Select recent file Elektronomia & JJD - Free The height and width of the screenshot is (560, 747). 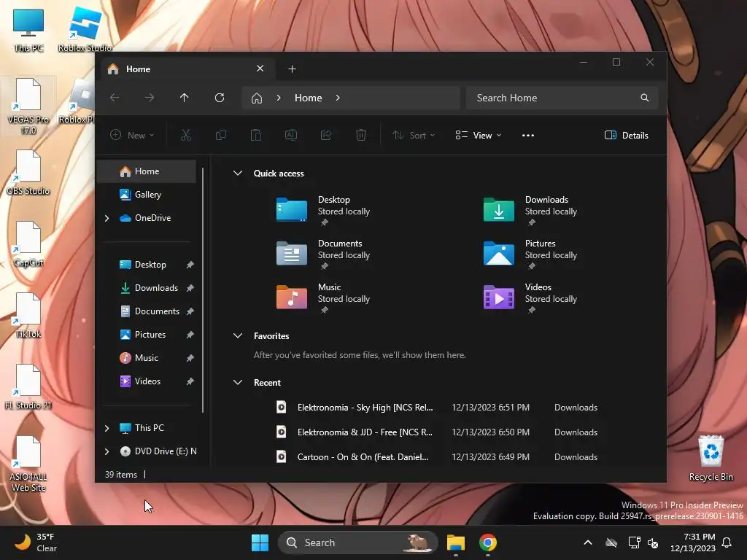[x=436, y=432]
